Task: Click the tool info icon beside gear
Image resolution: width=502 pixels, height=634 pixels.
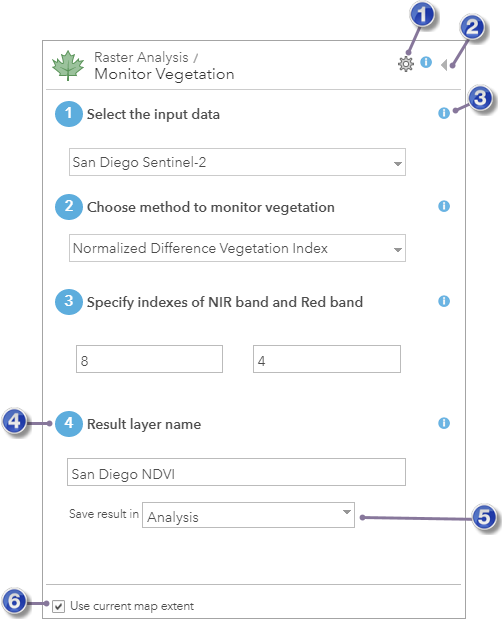Action: coord(426,62)
